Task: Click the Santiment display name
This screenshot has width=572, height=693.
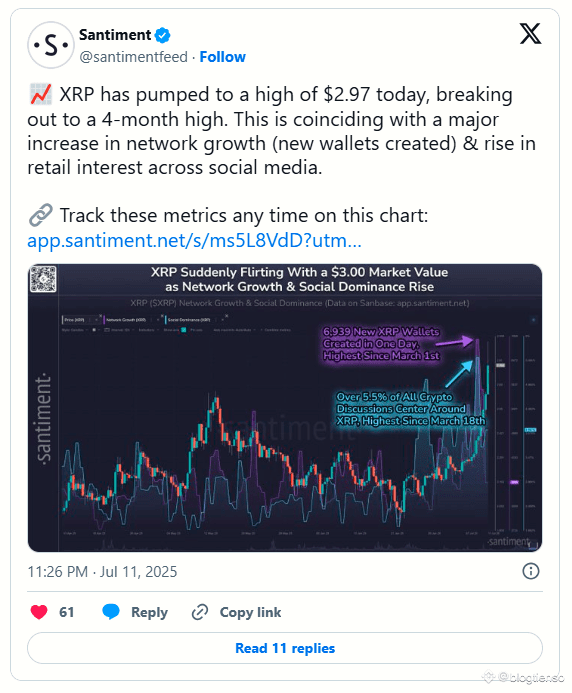Action: pyautogui.click(x=115, y=35)
